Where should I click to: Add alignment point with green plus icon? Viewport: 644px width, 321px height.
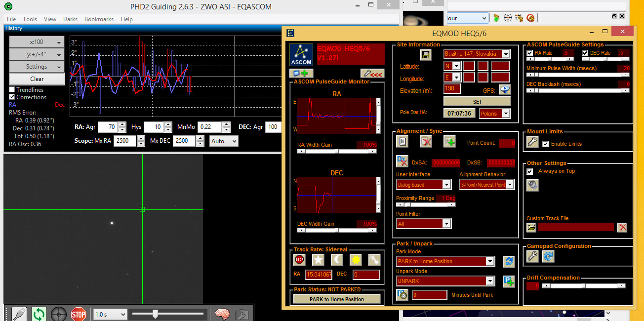[x=449, y=142]
